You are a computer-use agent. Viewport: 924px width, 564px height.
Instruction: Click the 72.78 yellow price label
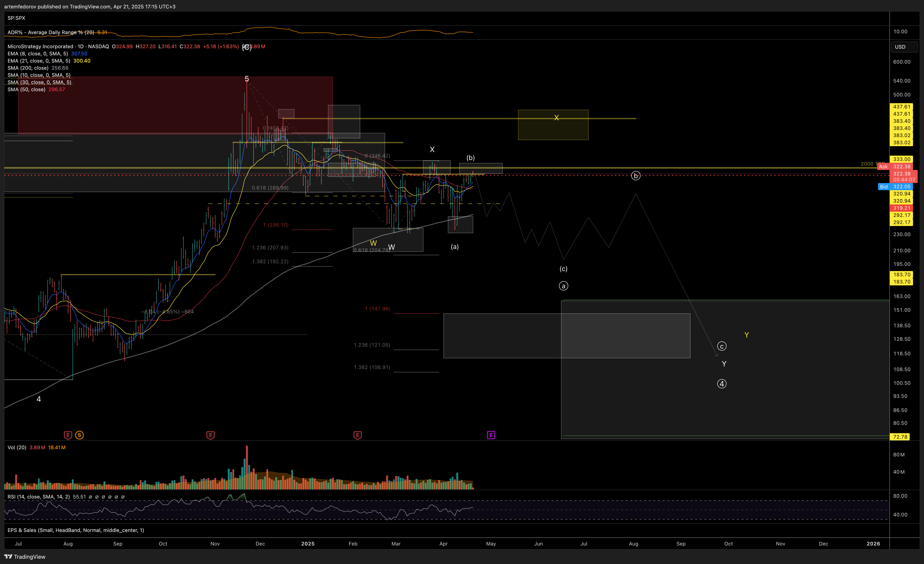coord(900,437)
